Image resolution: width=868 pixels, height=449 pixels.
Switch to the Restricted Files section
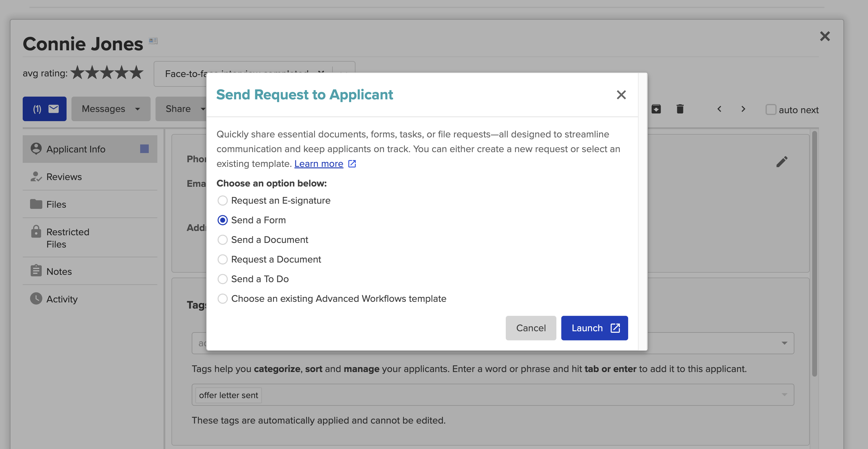[67, 238]
